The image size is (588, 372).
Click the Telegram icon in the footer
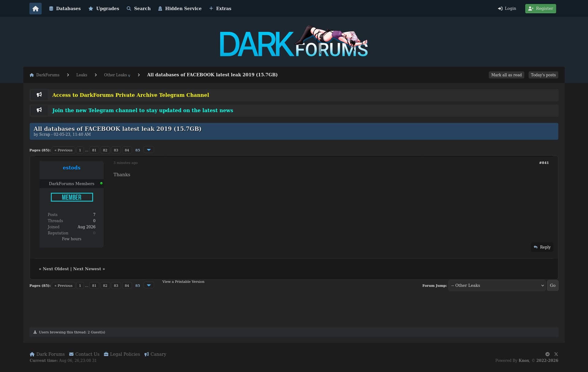[x=547, y=354]
